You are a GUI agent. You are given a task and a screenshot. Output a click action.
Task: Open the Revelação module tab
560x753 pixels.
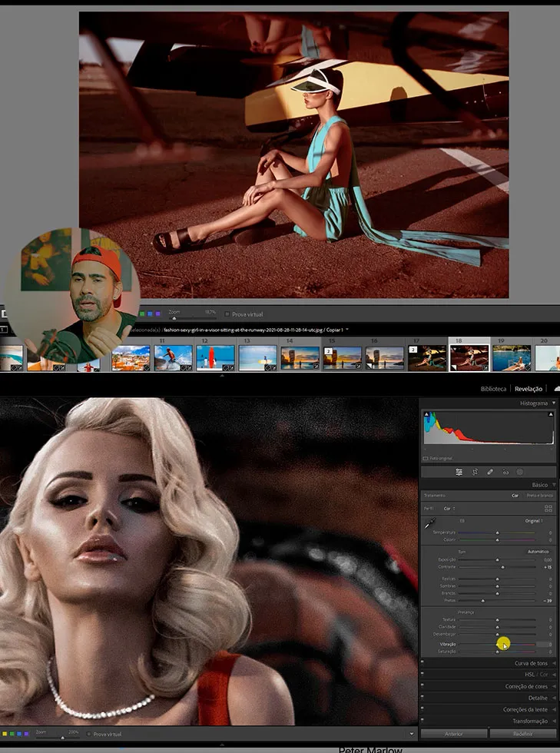529,389
